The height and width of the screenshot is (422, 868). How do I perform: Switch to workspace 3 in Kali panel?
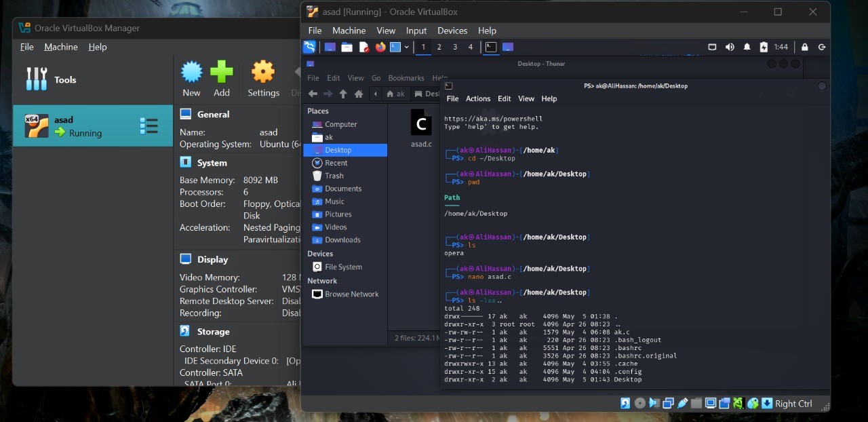tap(454, 47)
